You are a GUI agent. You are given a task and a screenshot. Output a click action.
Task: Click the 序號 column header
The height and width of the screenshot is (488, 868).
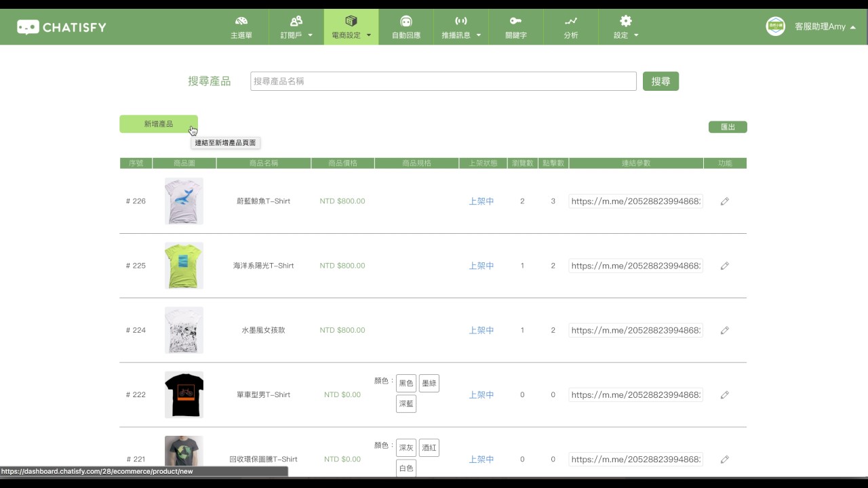pos(136,163)
